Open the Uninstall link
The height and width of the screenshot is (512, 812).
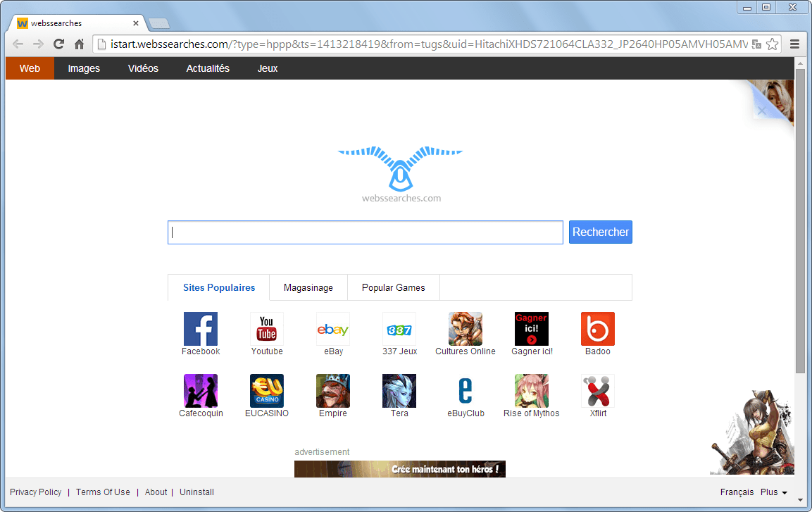(x=196, y=492)
